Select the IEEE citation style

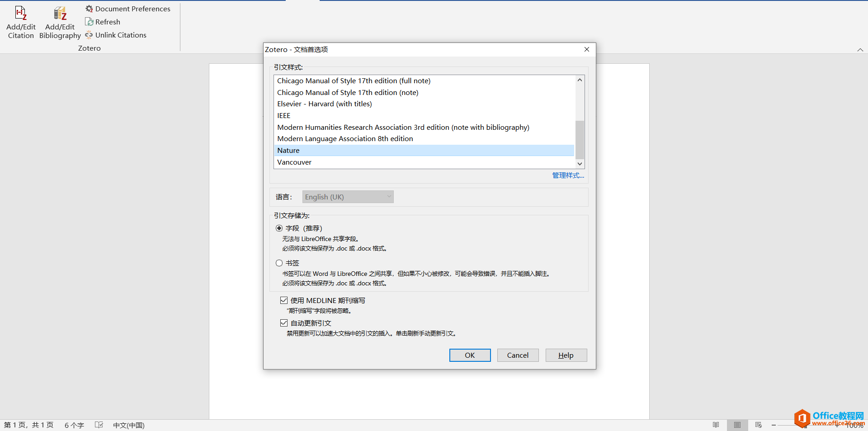(424, 115)
